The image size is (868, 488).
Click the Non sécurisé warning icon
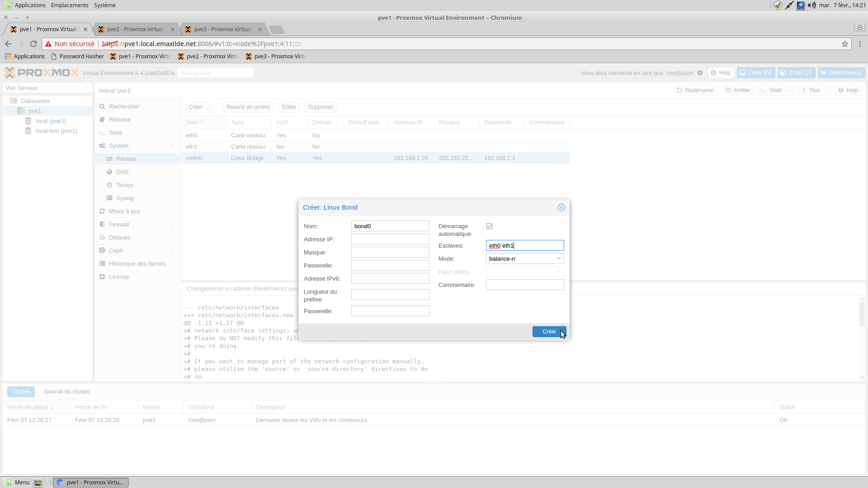click(x=48, y=44)
